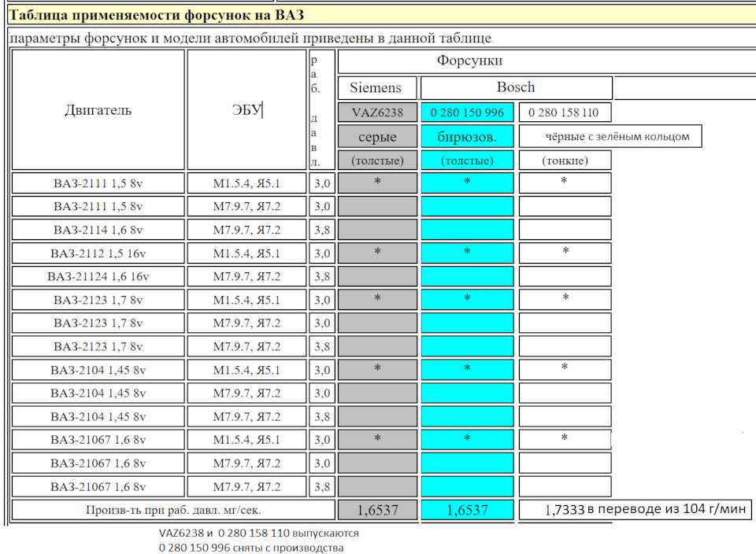Click the 'Bosch' brand cell
Screen dimensions: 756x554
click(517, 87)
